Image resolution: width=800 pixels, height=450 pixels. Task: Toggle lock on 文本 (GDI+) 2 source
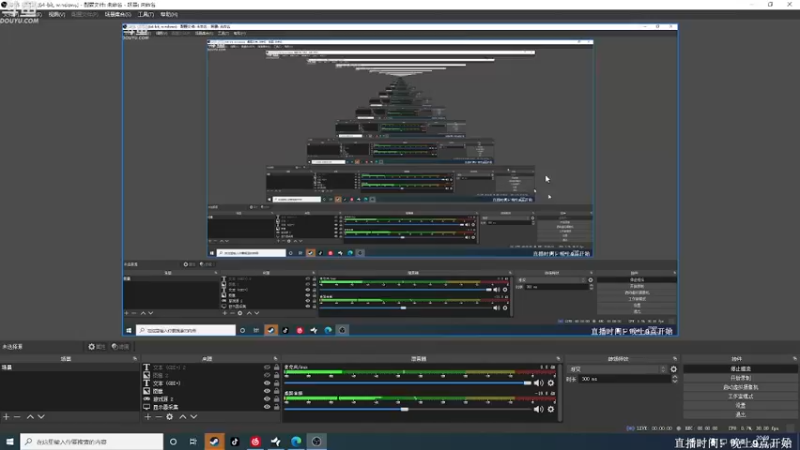tap(277, 367)
